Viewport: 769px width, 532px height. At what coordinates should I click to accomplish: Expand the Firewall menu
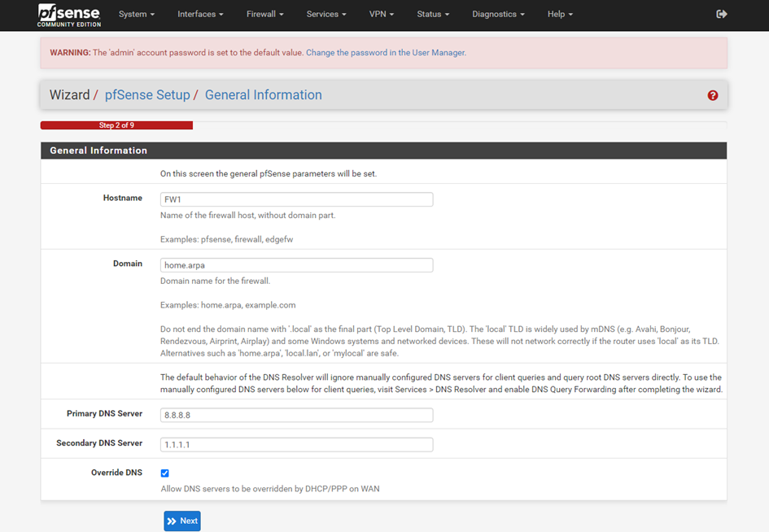coord(264,14)
